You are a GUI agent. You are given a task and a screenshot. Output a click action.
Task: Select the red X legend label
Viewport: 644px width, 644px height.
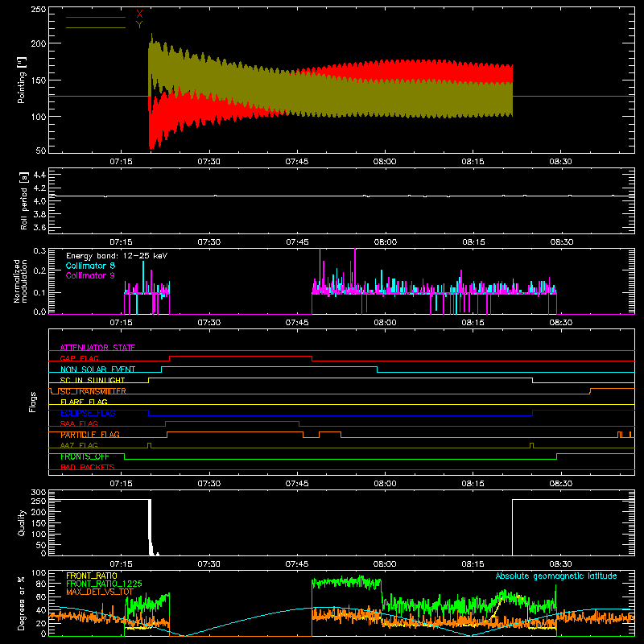(139, 14)
